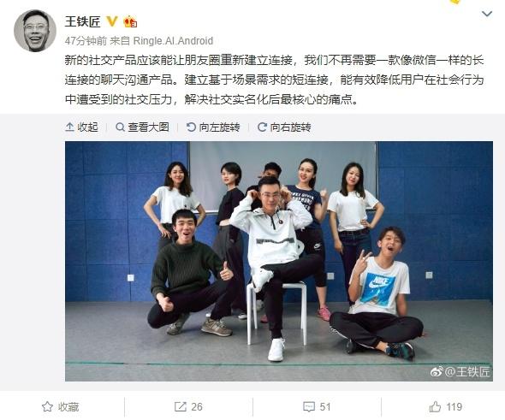This screenshot has width=505, height=420.
Task: Rotate the image right with 向右旋转
Action: tap(284, 127)
